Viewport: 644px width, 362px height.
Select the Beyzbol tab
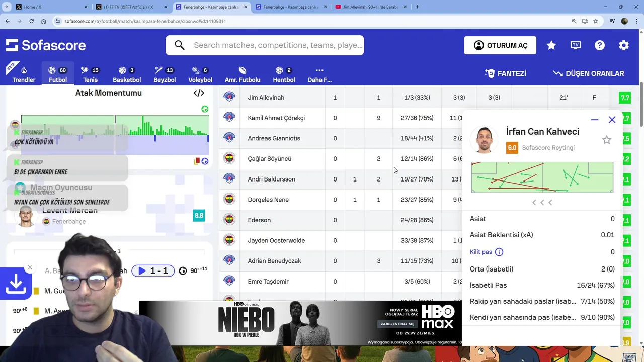click(x=165, y=74)
